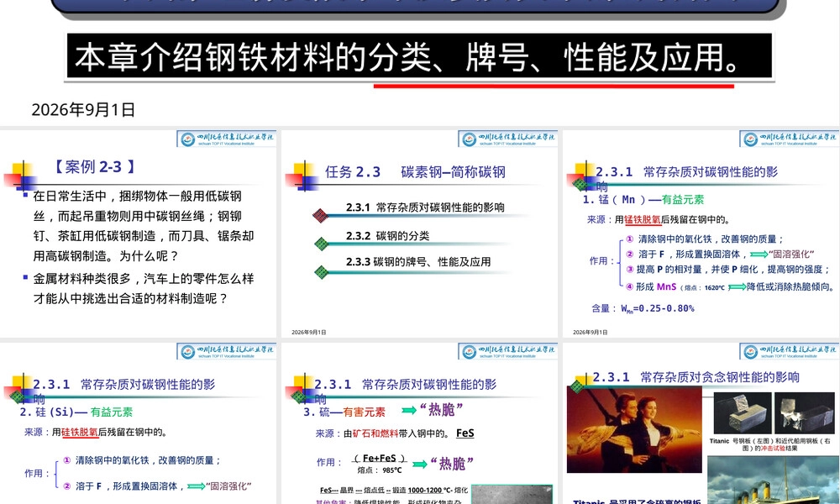Click the text 降低或消除热脆倾向

(x=790, y=286)
